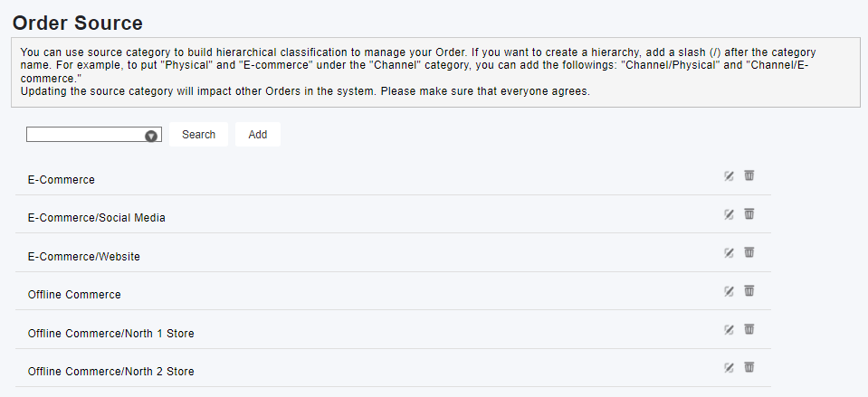
Task: Delete Offline Commerce/North 2 Store entry
Action: [x=749, y=366]
